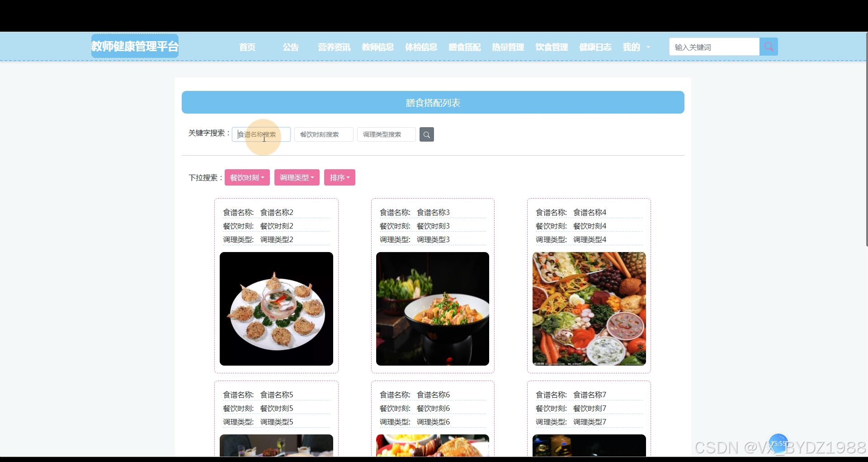Click the text 食谱名称6

tap(433, 395)
